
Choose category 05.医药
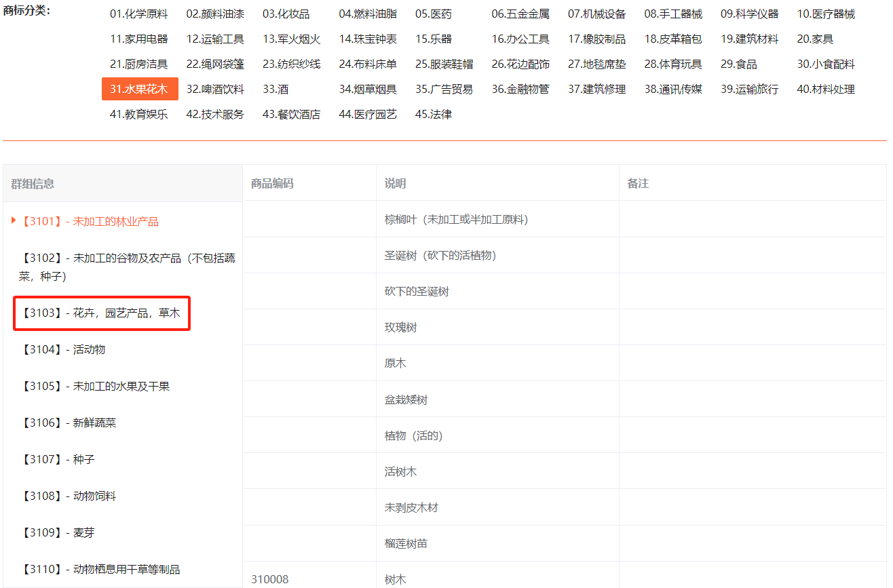(434, 14)
